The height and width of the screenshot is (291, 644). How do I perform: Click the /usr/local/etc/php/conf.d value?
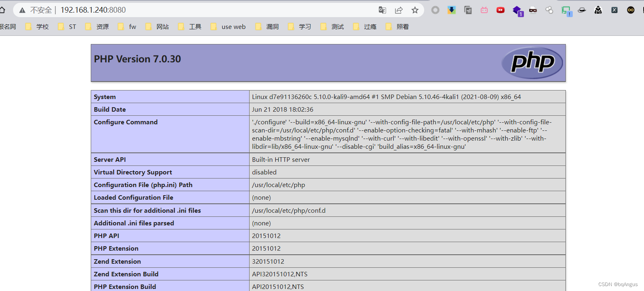coord(289,211)
